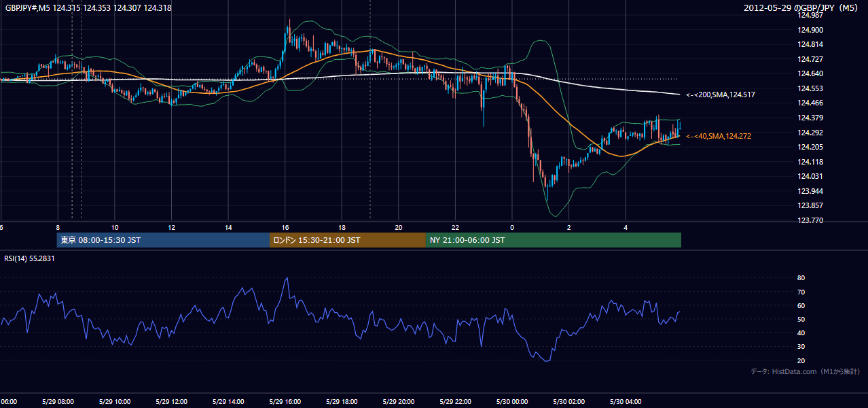Click the RSI axis level 60
The image size is (868, 408).
coord(801,305)
